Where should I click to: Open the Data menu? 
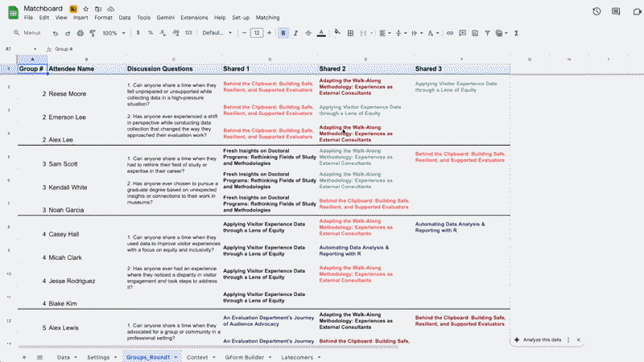[x=125, y=18]
